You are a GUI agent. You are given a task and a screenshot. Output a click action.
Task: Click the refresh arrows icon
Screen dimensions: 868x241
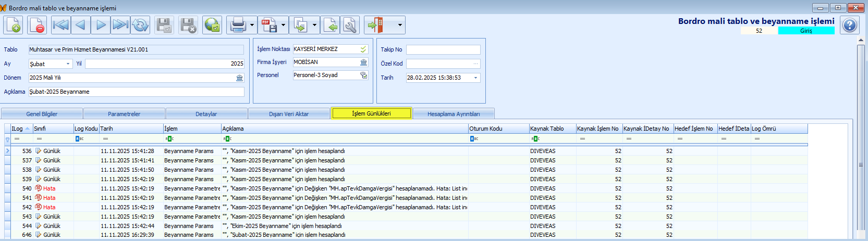coord(141,25)
